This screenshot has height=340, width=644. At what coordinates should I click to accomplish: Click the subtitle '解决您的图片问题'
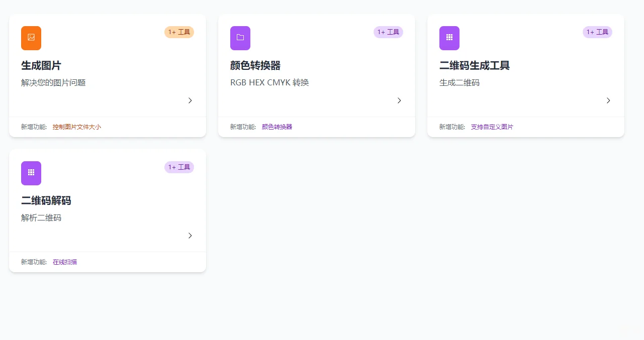[53, 82]
